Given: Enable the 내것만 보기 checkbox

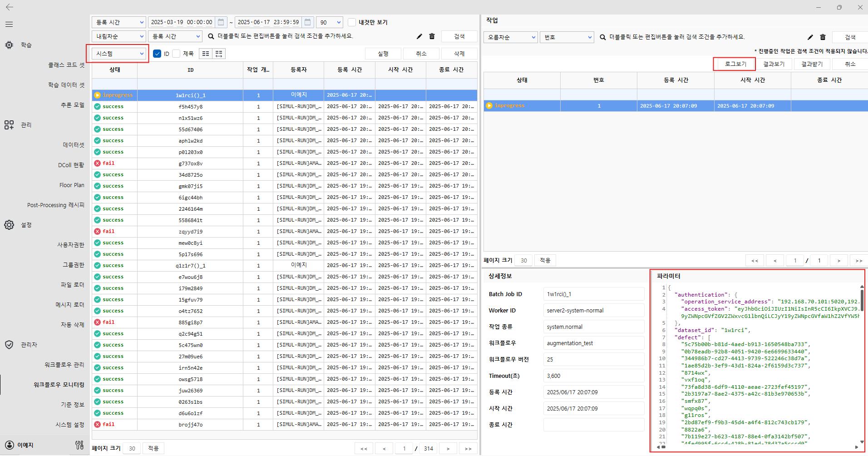Looking at the screenshot, I should (x=352, y=22).
